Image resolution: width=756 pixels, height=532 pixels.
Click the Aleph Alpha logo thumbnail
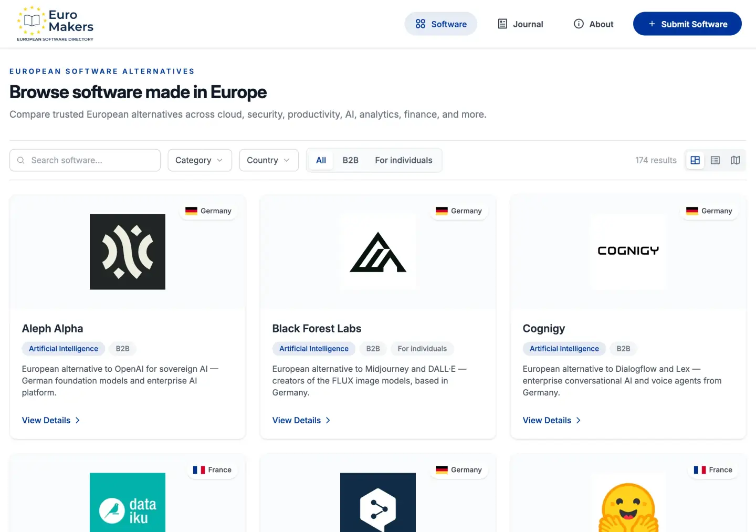point(128,252)
